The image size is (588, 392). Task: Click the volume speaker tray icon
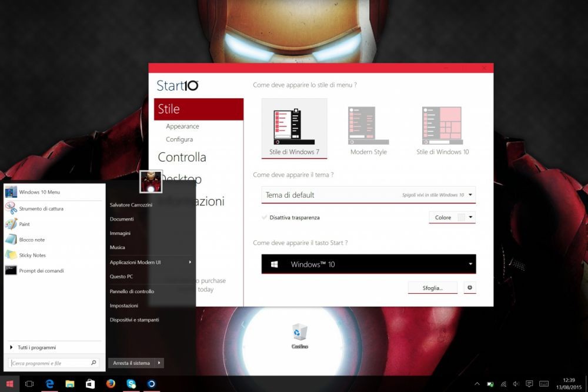(516, 384)
